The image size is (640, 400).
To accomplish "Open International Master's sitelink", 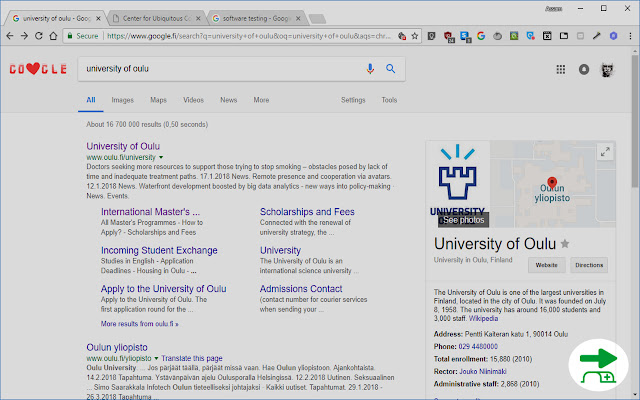I will (x=150, y=212).
